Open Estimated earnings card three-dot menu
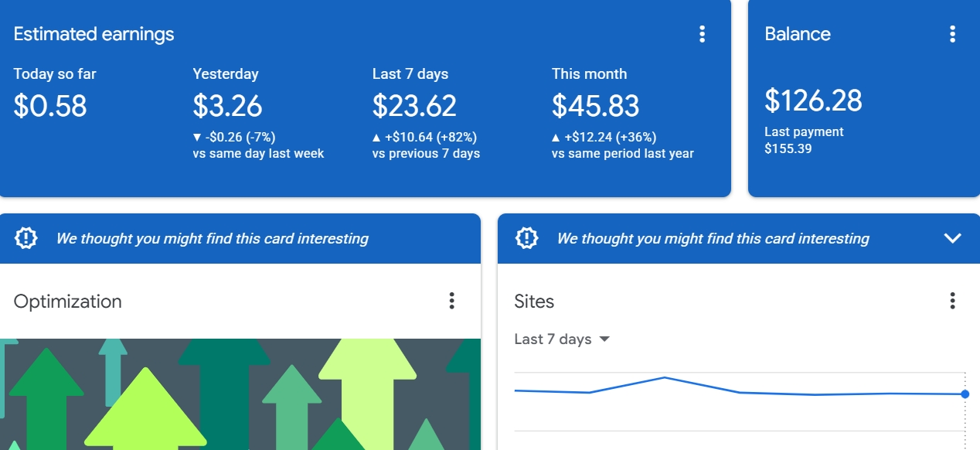Screen dimensions: 980x450 coord(702,34)
